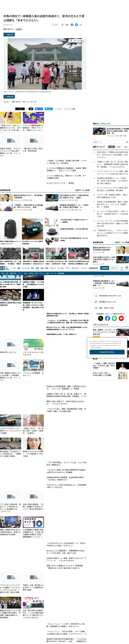
Task: Open top news thumbnail of house with yellow car
Action: pyautogui.click(x=99, y=131)
